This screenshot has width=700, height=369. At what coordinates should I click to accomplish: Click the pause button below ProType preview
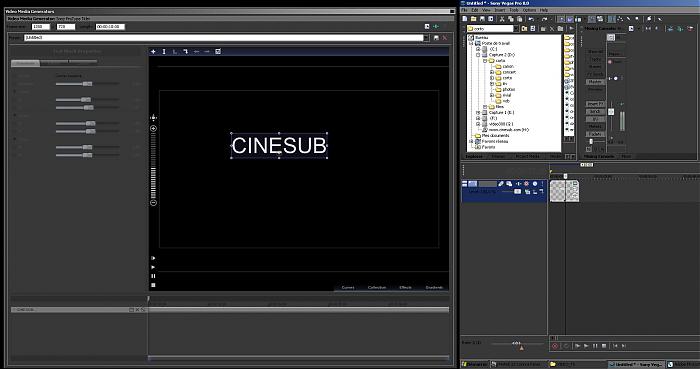pyautogui.click(x=153, y=276)
